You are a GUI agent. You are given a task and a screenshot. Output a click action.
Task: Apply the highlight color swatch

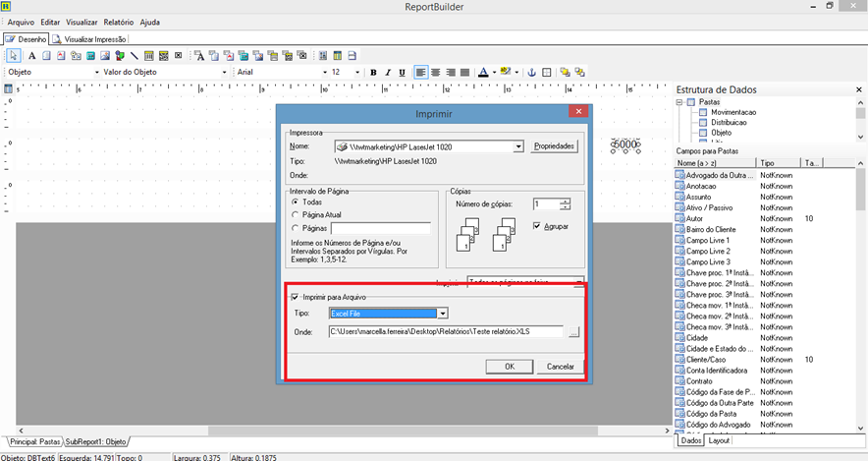pos(506,72)
